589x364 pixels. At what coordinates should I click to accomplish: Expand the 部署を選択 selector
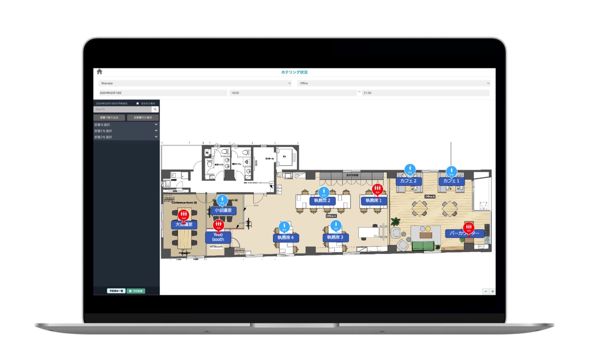(126, 125)
